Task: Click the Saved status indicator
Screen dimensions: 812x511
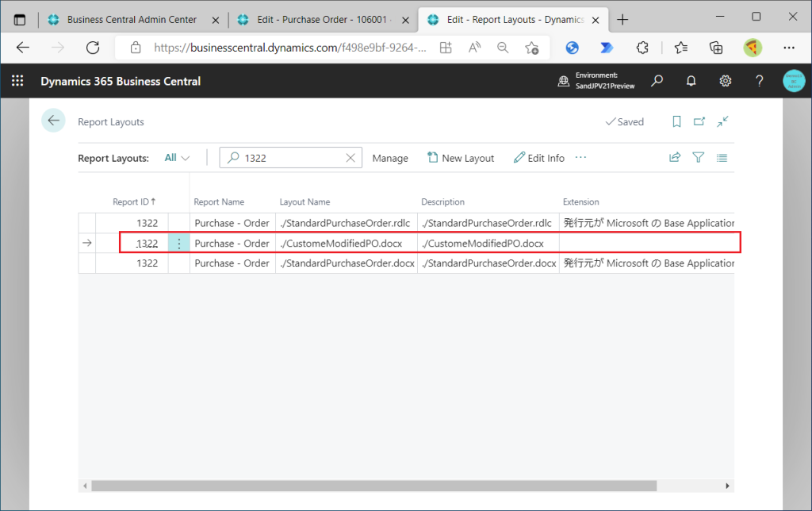Action: (x=625, y=121)
